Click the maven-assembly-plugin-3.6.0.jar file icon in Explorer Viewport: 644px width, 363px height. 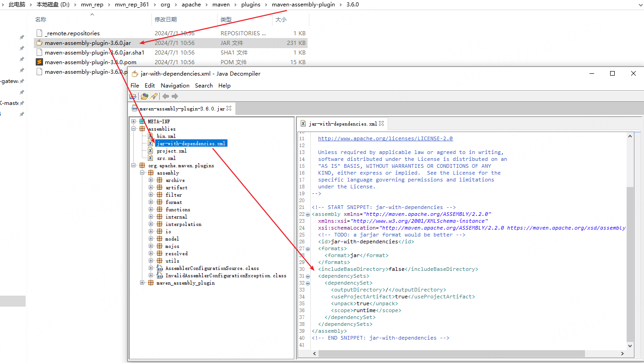[39, 43]
